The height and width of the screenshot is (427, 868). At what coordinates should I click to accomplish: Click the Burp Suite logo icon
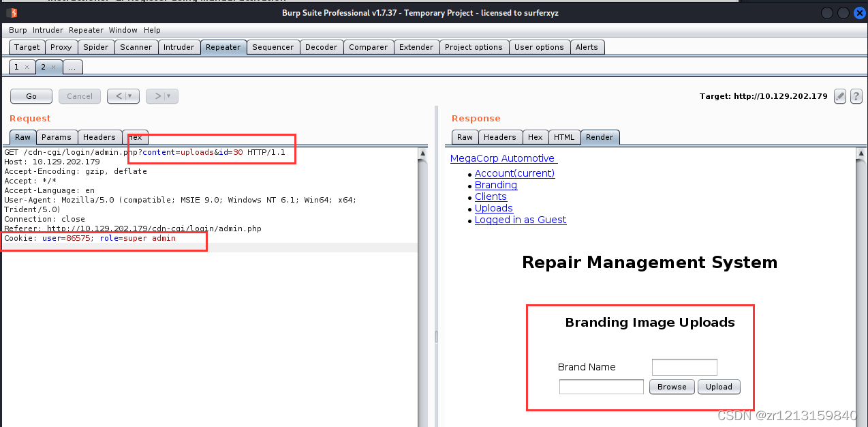pyautogui.click(x=12, y=13)
